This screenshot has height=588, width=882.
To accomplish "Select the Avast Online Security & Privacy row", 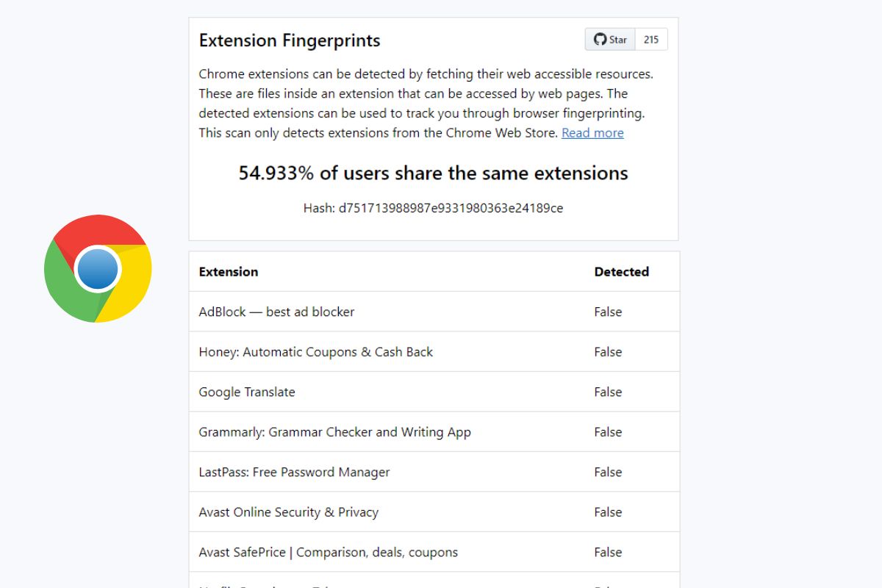I will point(434,512).
